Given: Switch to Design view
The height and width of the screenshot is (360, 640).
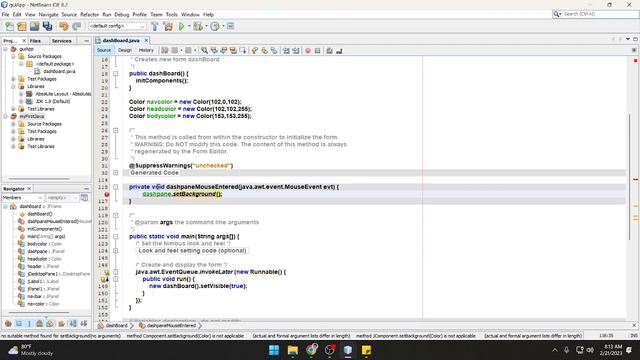Looking at the screenshot, I should (125, 50).
